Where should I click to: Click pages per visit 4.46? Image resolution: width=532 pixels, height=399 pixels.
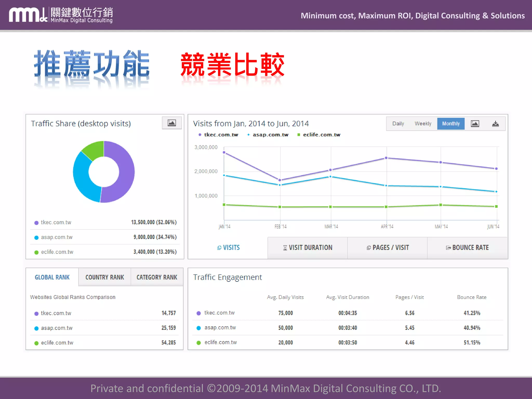tap(410, 343)
